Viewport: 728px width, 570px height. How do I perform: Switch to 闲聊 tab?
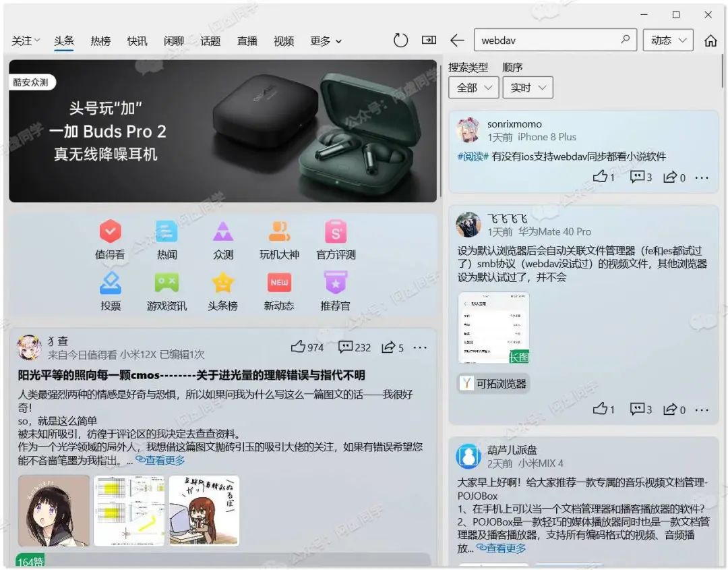click(174, 41)
